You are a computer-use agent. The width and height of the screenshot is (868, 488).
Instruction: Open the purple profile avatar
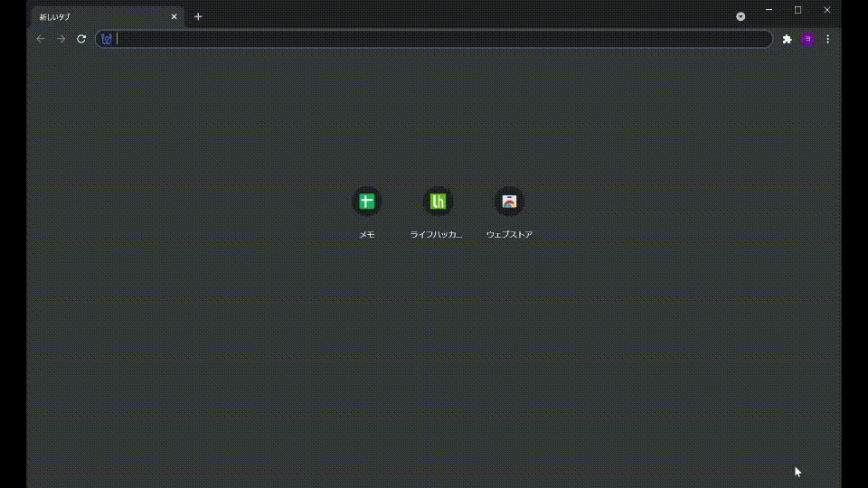pos(807,39)
